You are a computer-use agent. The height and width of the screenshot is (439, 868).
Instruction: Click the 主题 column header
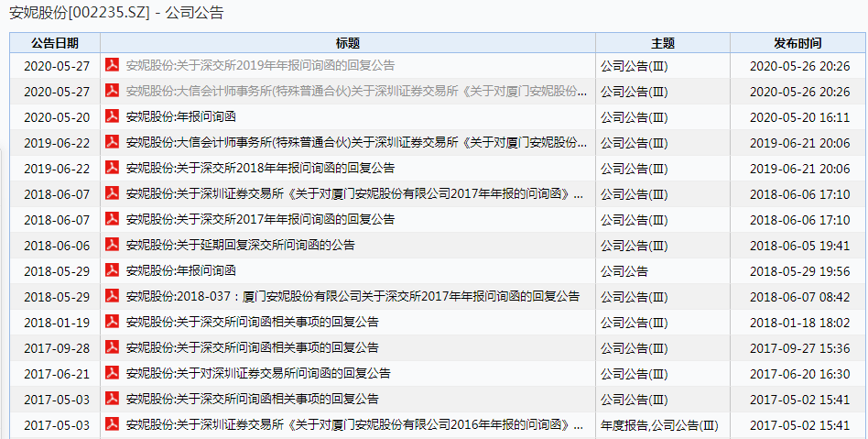click(663, 43)
